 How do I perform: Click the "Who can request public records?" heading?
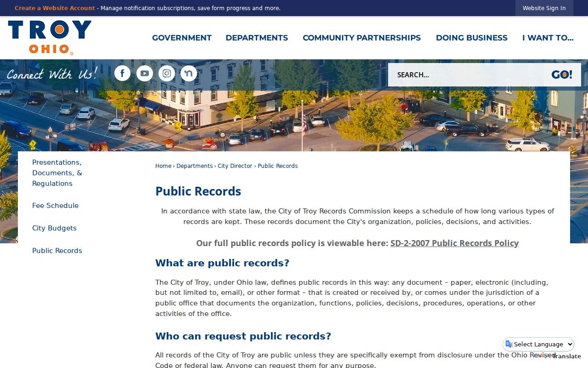click(243, 336)
